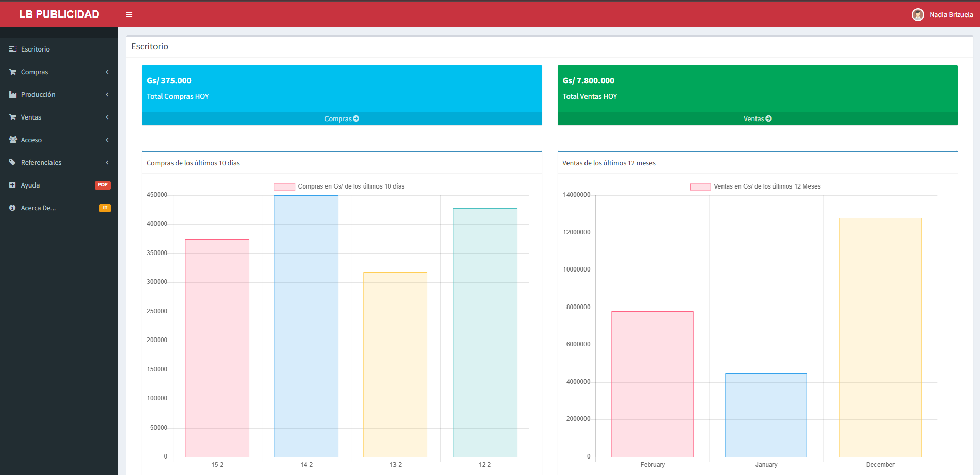Click the Escritorio dashboard icon in sidebar

pyautogui.click(x=13, y=49)
